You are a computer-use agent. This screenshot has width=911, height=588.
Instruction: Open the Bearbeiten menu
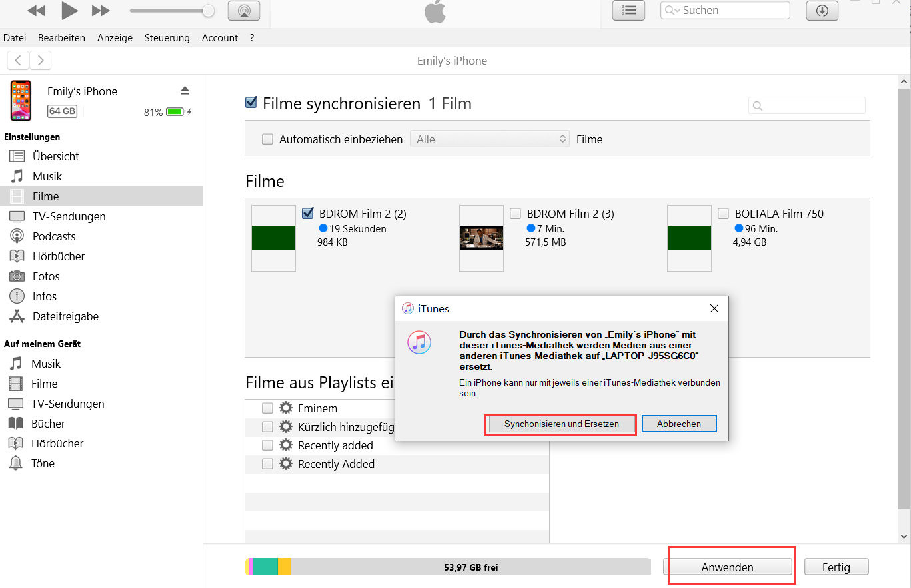pyautogui.click(x=61, y=38)
